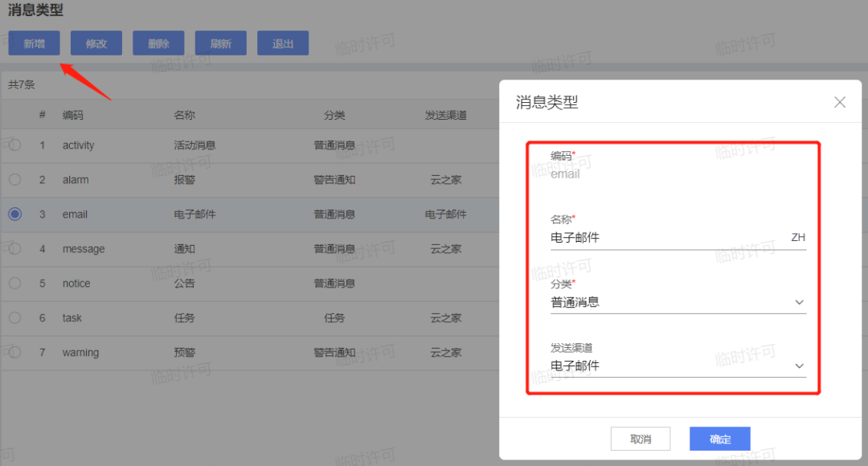The image size is (868, 466).
Task: Close the 消息类型 dialog
Action: point(840,102)
